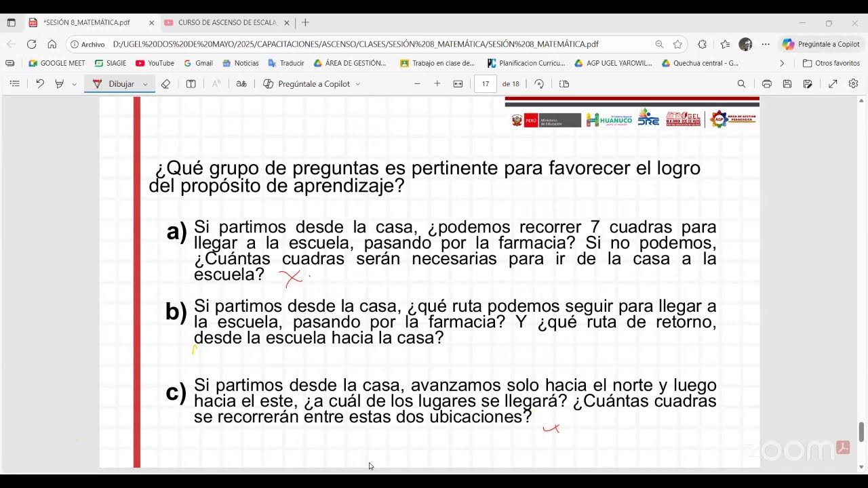The width and height of the screenshot is (868, 488).
Task: Zoom in the PDF with plus
Action: tap(437, 84)
